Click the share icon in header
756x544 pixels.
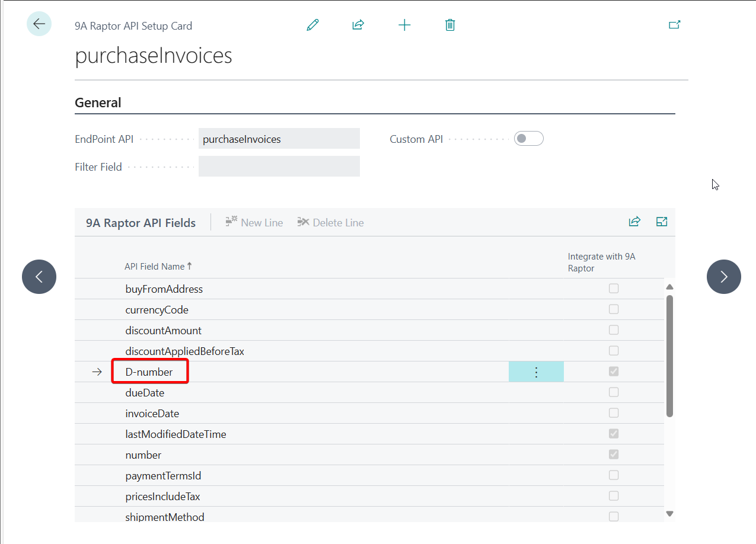coord(358,25)
